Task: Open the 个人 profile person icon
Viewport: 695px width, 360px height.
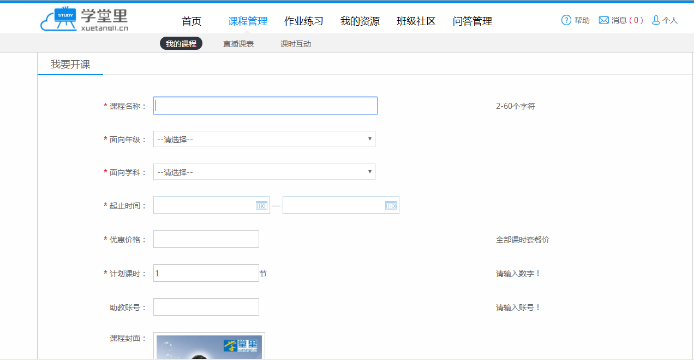Action: pyautogui.click(x=656, y=20)
